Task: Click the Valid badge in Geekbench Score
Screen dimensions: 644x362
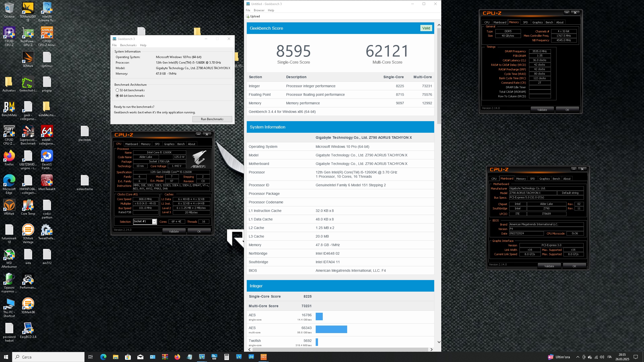Action: click(x=426, y=28)
